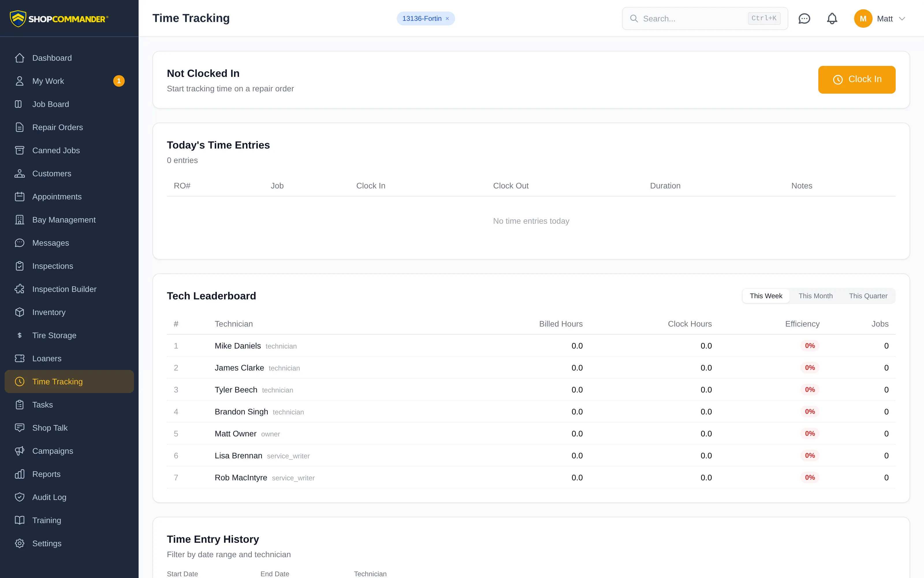
Task: Click the Time Entry History heading
Action: [213, 539]
